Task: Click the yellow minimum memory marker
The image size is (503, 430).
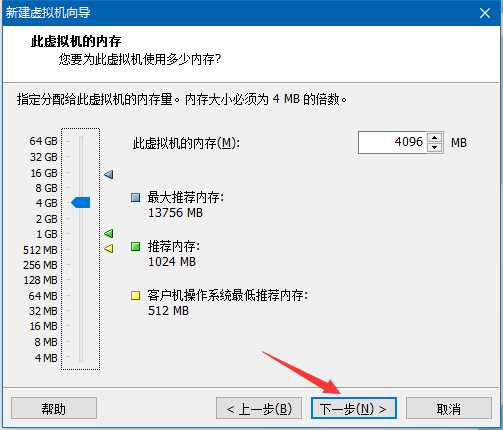Action: click(x=109, y=248)
